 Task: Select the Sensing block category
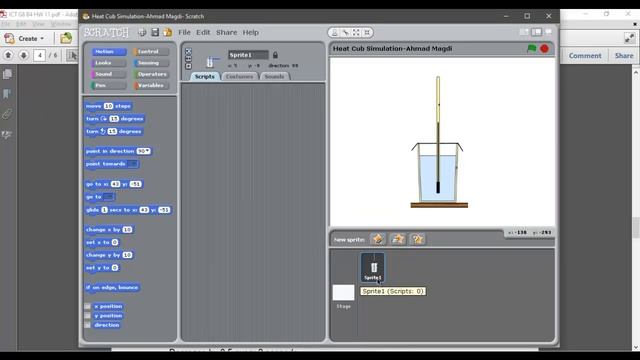click(x=151, y=63)
